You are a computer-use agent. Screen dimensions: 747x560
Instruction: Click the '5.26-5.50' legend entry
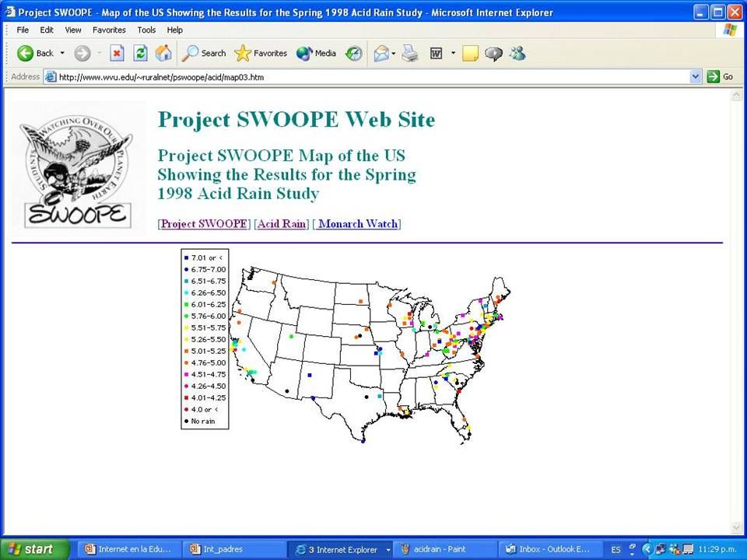pos(205,340)
